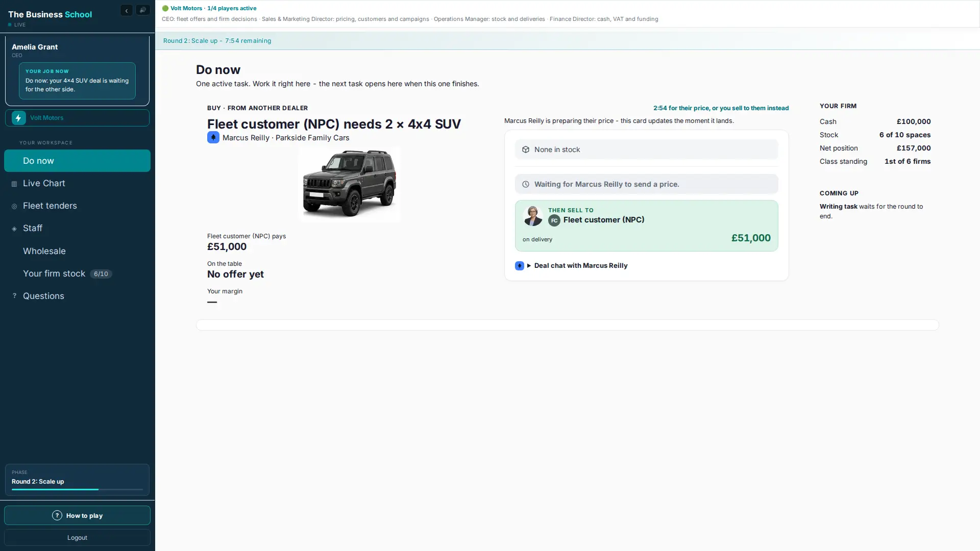The height and width of the screenshot is (551, 980).
Task: Select the Volt Motors firm selector
Action: pyautogui.click(x=77, y=118)
